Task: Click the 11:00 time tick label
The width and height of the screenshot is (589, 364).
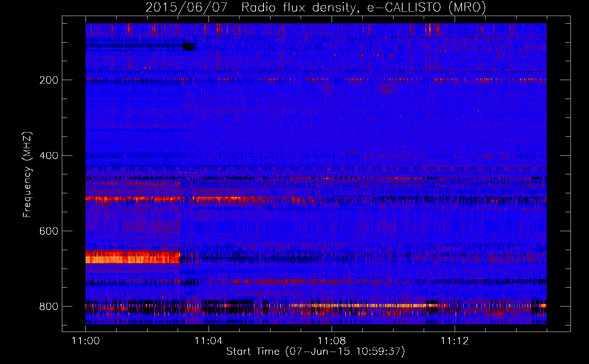Action: pyautogui.click(x=86, y=341)
